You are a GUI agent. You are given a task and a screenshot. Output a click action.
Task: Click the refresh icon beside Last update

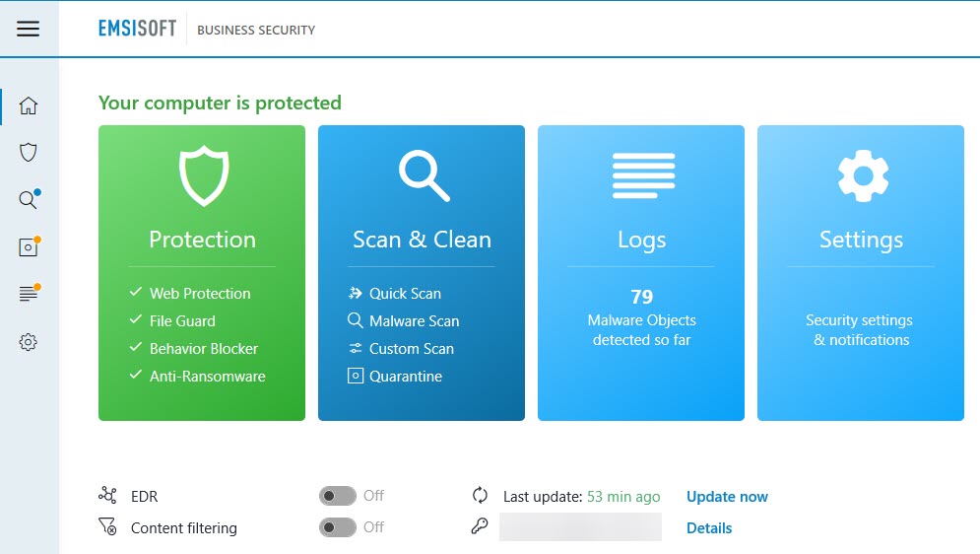[x=480, y=495]
